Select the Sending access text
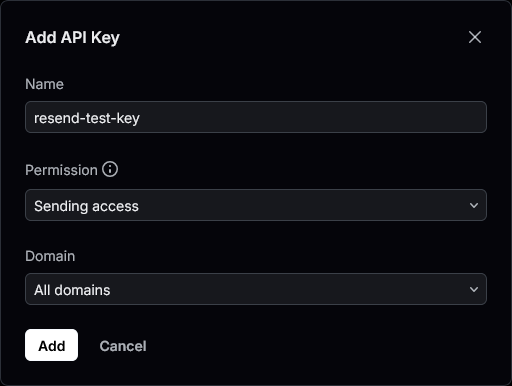This screenshot has width=512, height=386. click(x=86, y=206)
